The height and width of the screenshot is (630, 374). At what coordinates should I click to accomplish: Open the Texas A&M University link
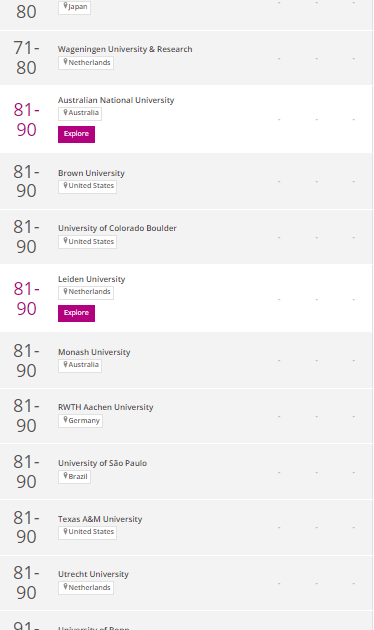(100, 519)
